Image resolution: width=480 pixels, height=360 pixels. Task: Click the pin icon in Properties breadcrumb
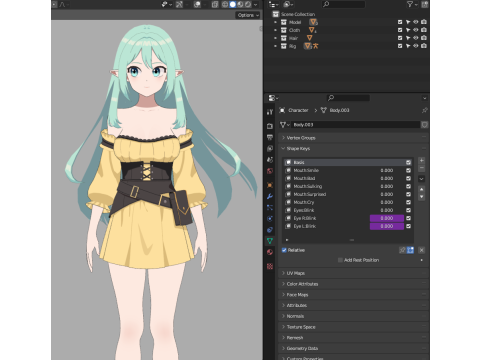(424, 110)
